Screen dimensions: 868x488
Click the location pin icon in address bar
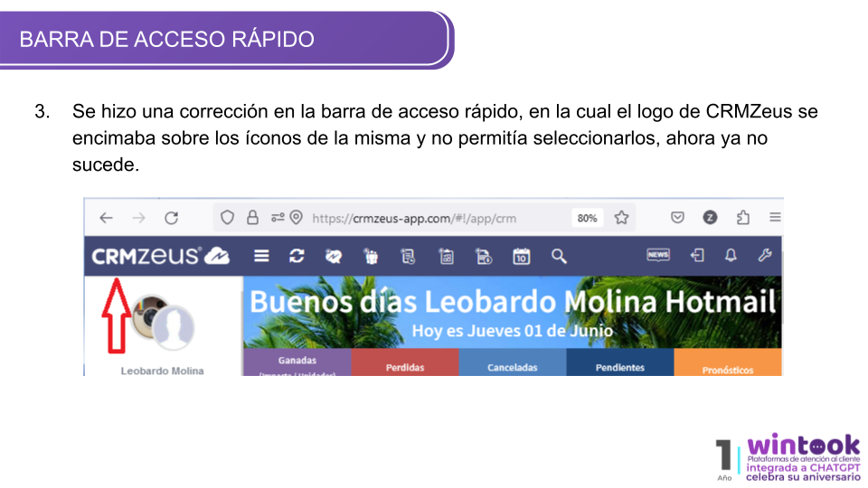coord(297,218)
